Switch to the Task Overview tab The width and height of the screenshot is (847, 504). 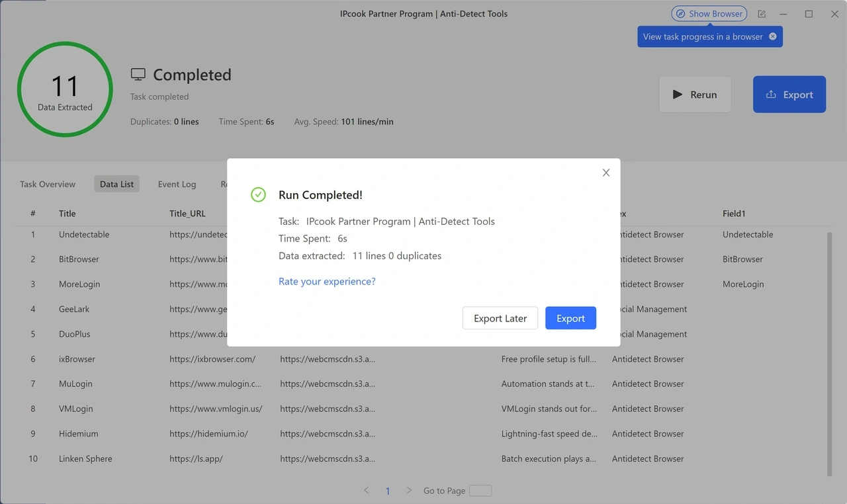(x=48, y=184)
